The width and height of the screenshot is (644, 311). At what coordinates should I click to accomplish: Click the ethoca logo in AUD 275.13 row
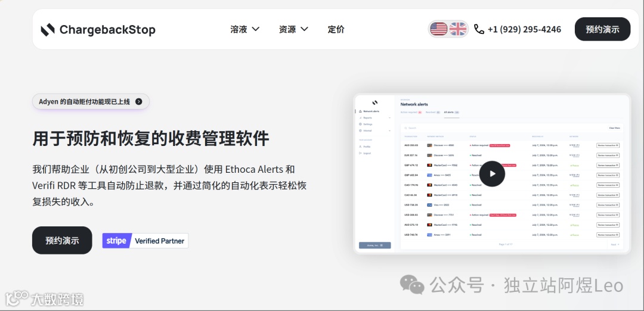574,225
